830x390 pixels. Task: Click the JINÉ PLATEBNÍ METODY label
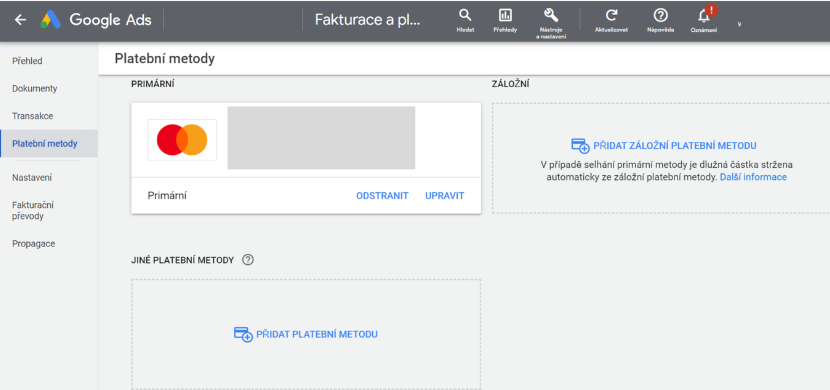pos(183,260)
